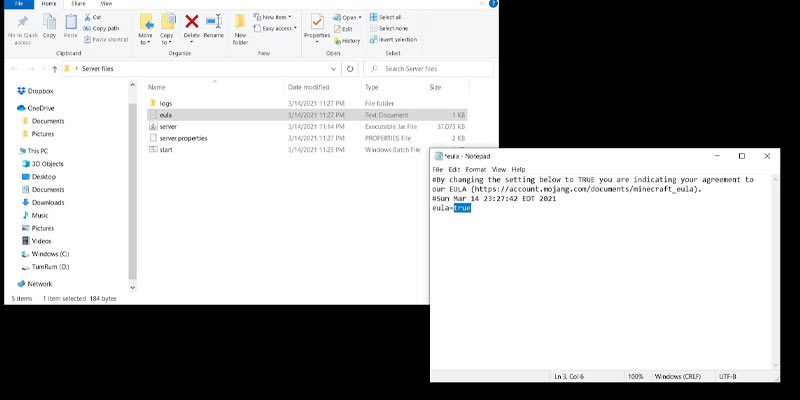Screen dimensions: 800x400
Task: Click Edit in ribbon Open group
Action: coord(343,29)
